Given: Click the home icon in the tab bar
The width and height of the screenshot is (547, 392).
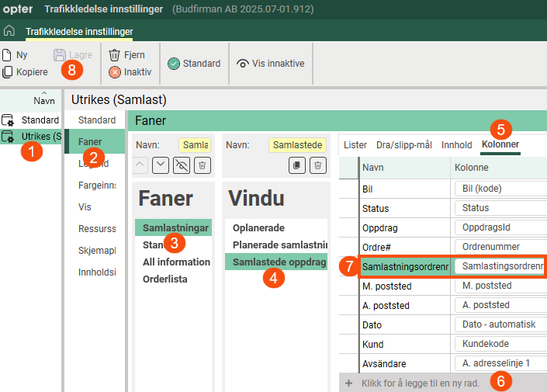Looking at the screenshot, I should tap(9, 31).
